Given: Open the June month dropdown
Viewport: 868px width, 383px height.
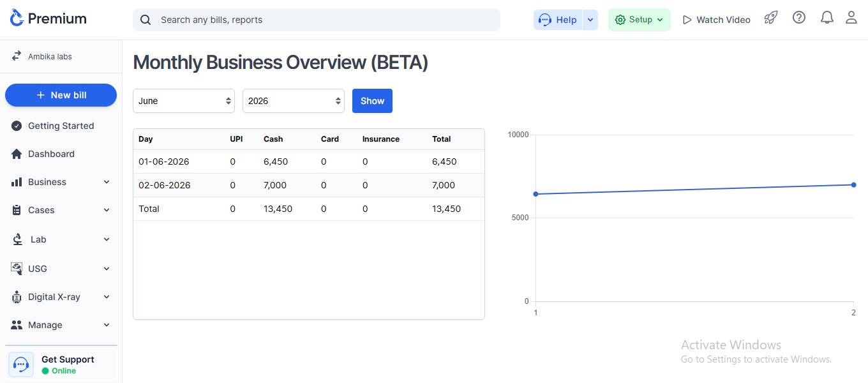Looking at the screenshot, I should pos(184,101).
